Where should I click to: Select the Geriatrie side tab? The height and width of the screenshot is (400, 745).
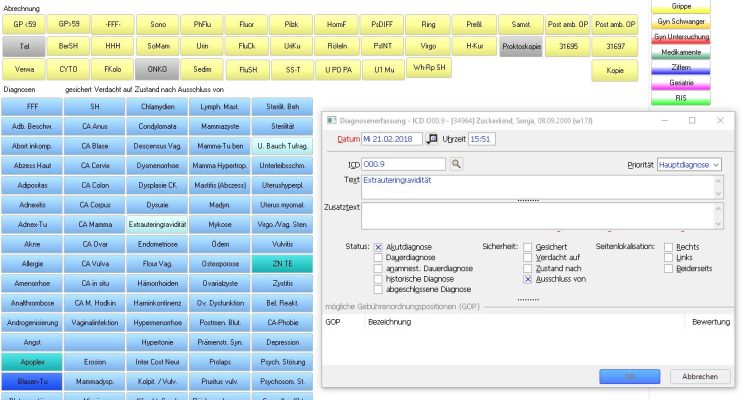(681, 83)
